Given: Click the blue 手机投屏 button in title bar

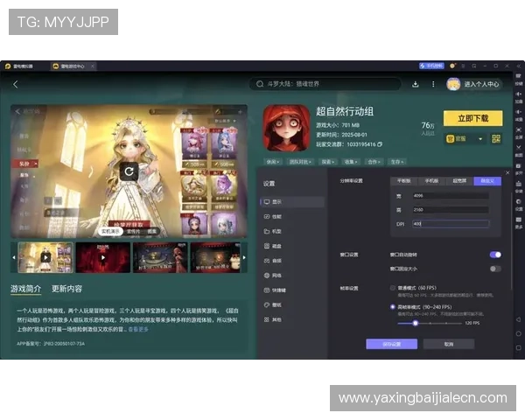Looking at the screenshot, I should point(431,66).
